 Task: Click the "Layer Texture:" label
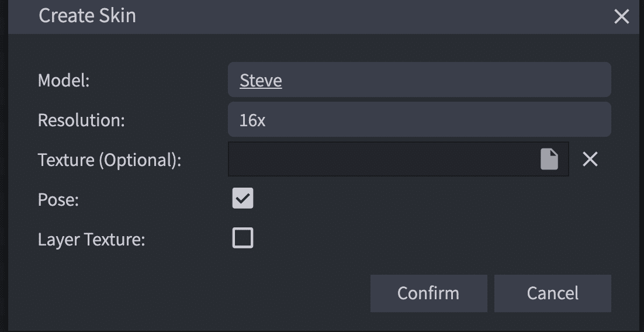pos(91,240)
